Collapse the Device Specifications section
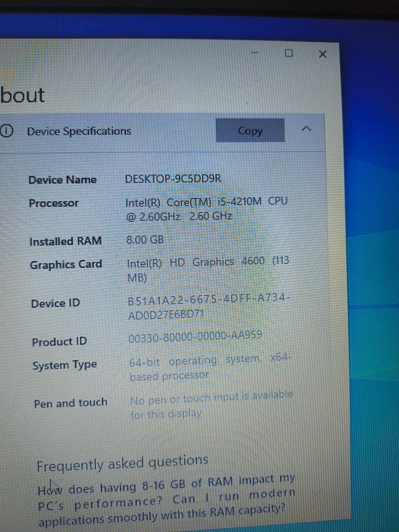399x532 pixels. [x=307, y=129]
